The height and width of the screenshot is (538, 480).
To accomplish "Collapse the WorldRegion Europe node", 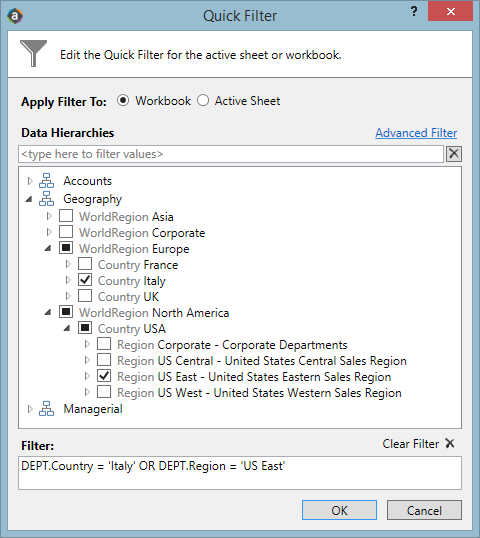I will tap(48, 248).
